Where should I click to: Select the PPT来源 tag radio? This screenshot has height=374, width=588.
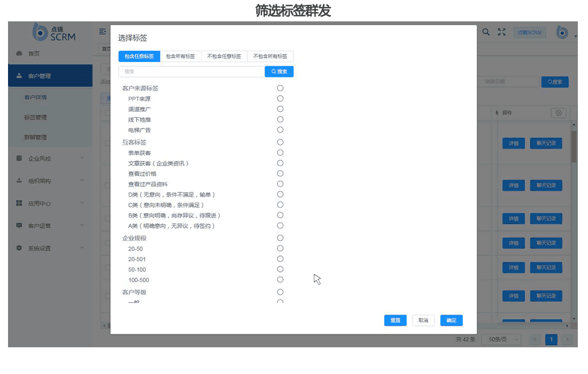280,98
